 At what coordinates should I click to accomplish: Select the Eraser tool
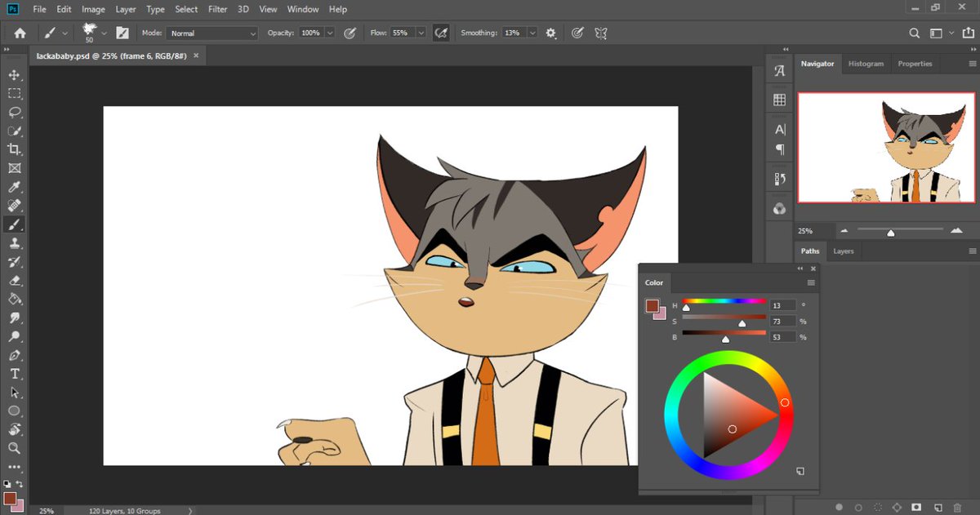tap(14, 280)
